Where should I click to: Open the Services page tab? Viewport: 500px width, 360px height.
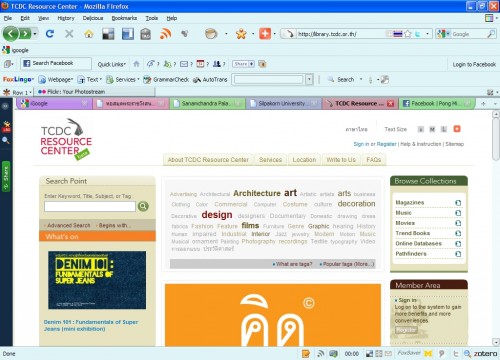[270, 160]
